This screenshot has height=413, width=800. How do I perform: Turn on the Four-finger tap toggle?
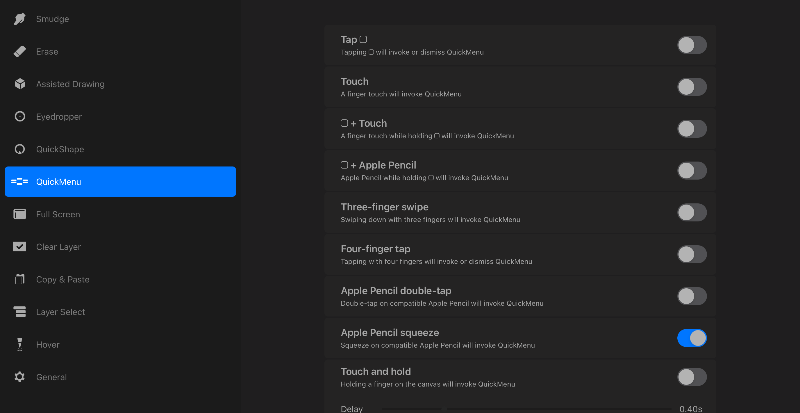[x=691, y=254]
